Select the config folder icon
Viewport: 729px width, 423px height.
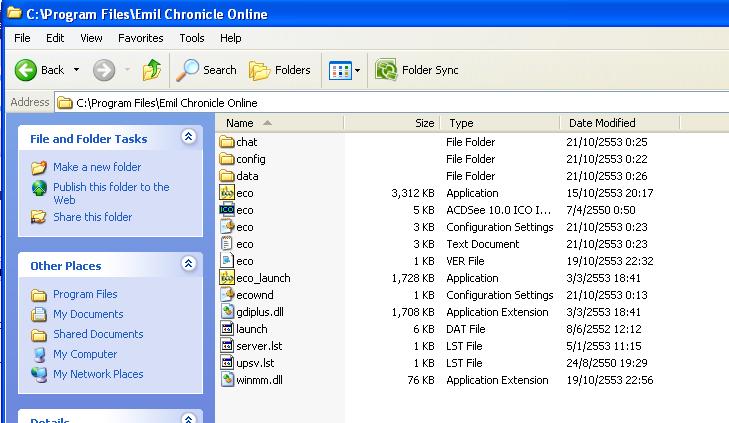click(x=227, y=159)
